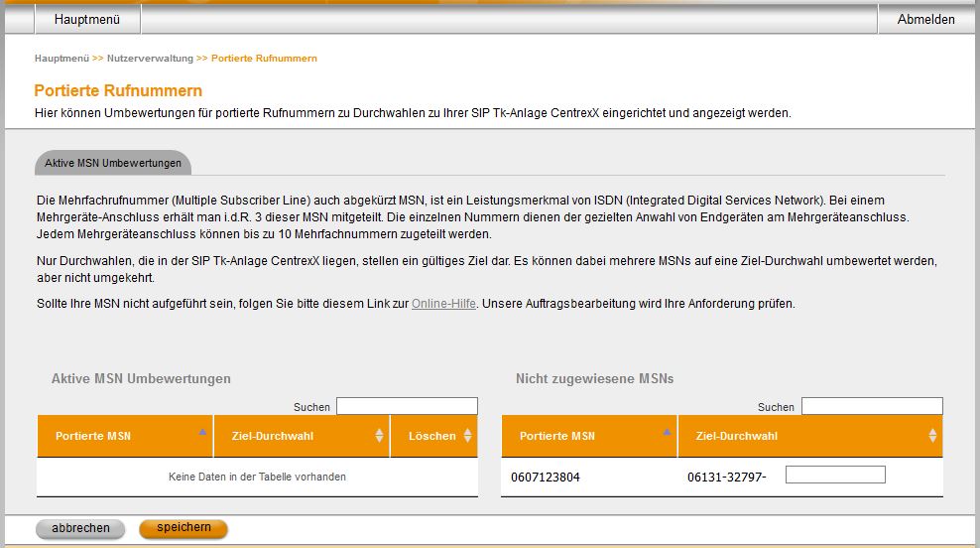Sort active table by Ziel-Durchwahl
Screen dimensions: 980x548
(302, 436)
